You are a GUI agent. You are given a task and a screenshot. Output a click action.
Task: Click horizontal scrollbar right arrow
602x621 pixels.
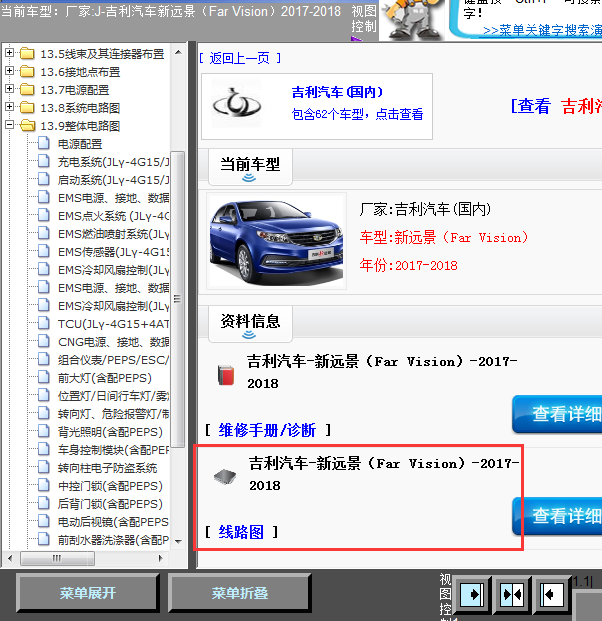[160, 558]
